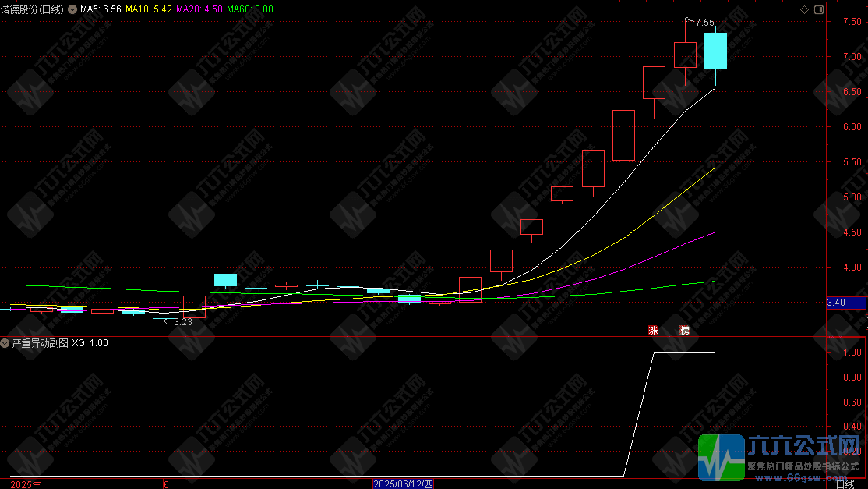
Task: Click the magenta MA20: 4.50 label
Action: pos(199,9)
